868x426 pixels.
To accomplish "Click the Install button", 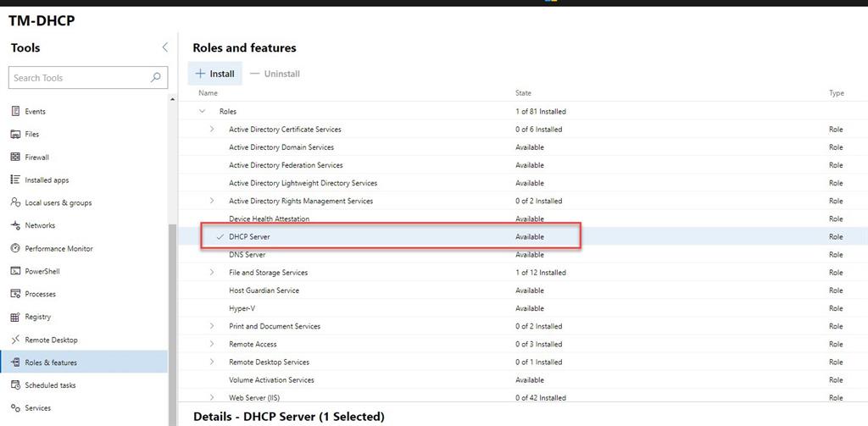I will pos(215,74).
